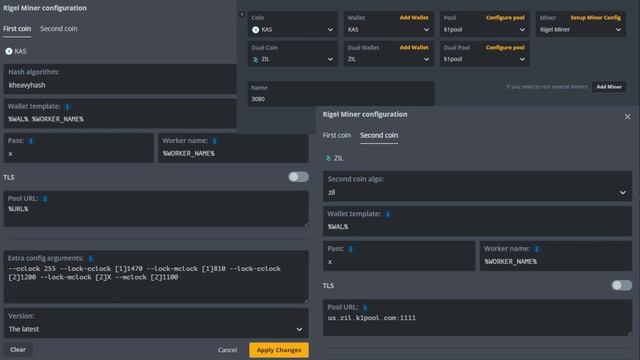Image resolution: width=640 pixels, height=360 pixels.
Task: Click info icon next to second coin Pool URL
Action: pos(365,307)
